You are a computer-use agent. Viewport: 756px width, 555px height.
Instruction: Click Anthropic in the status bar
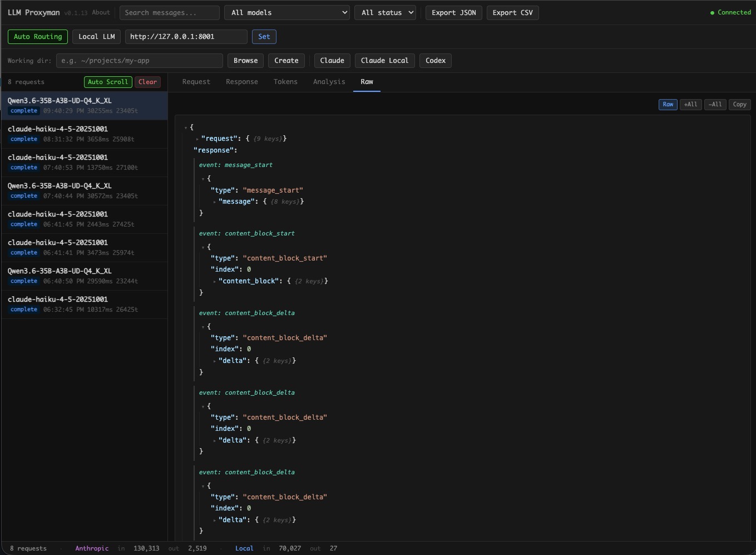(x=92, y=548)
